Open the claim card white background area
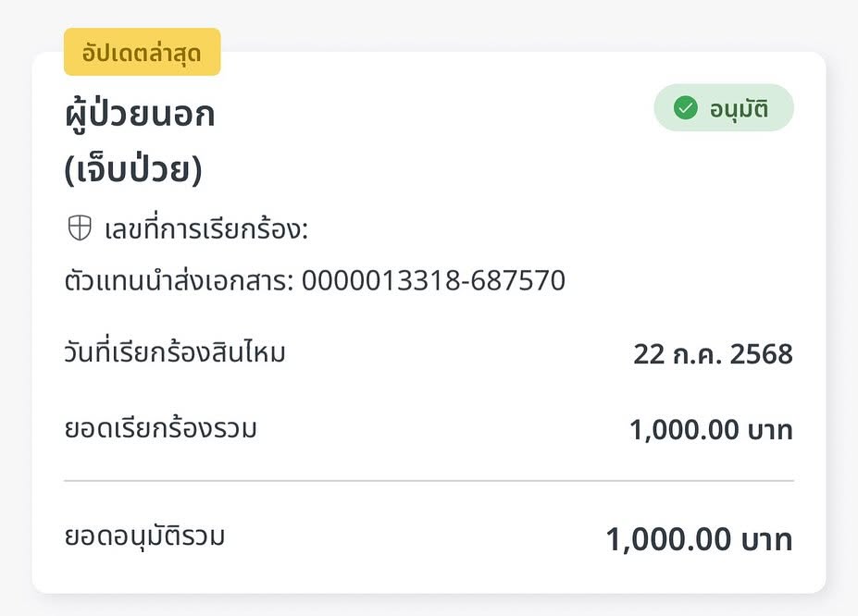This screenshot has height=616, width=858. [x=429, y=323]
